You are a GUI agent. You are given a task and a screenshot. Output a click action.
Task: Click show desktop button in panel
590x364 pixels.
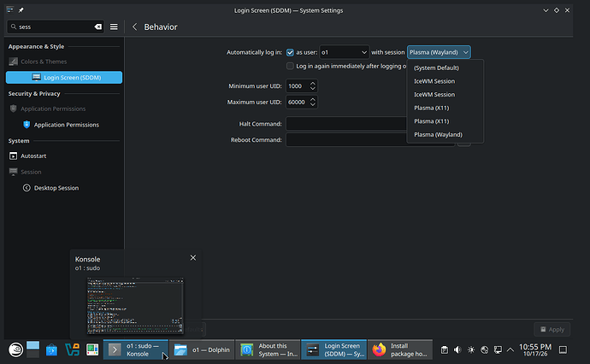pos(563,350)
